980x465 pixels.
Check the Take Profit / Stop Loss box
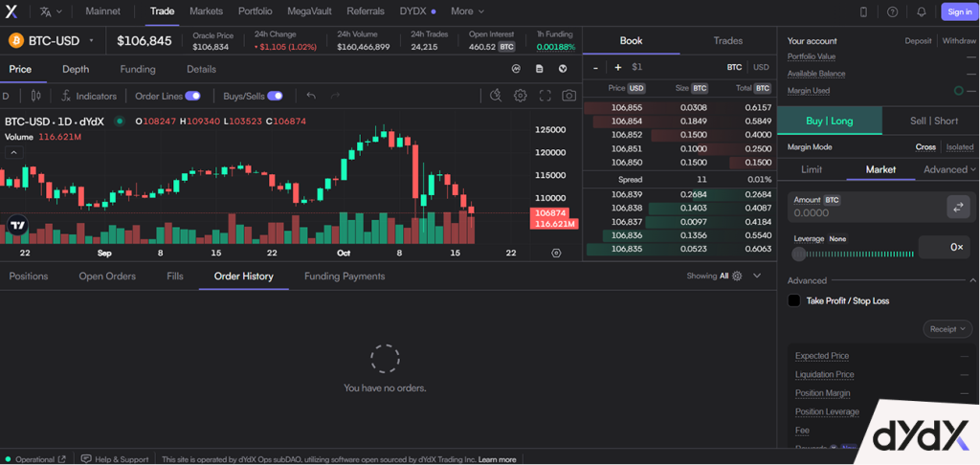(793, 300)
